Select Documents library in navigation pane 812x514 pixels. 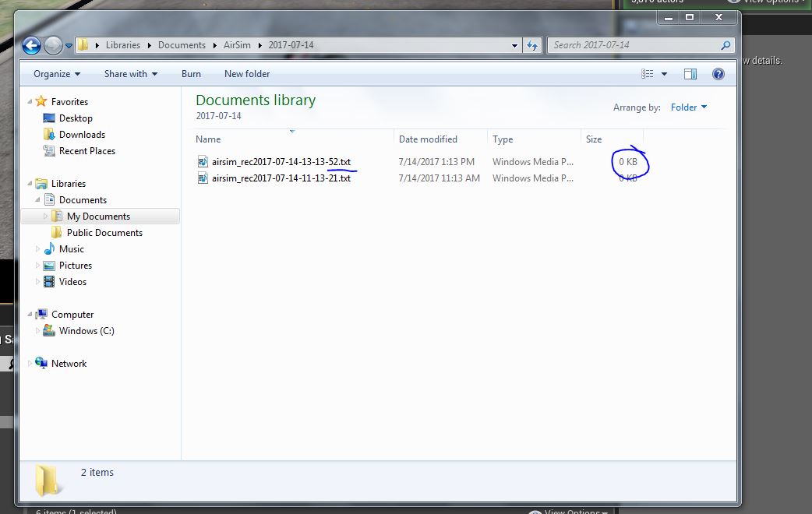(x=83, y=200)
